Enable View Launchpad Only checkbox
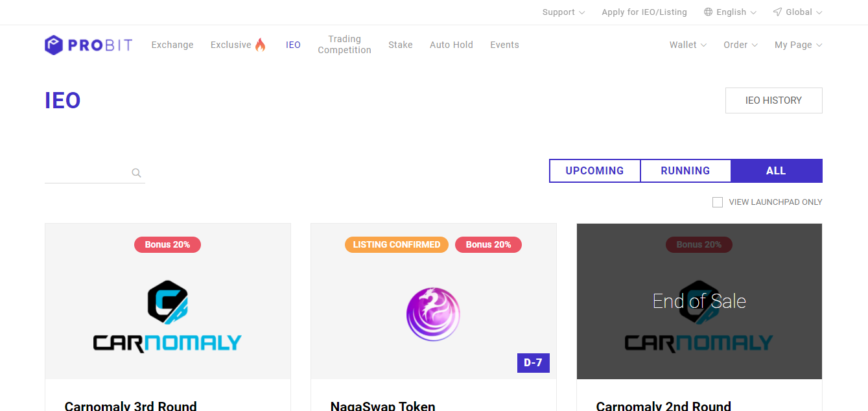 point(718,202)
